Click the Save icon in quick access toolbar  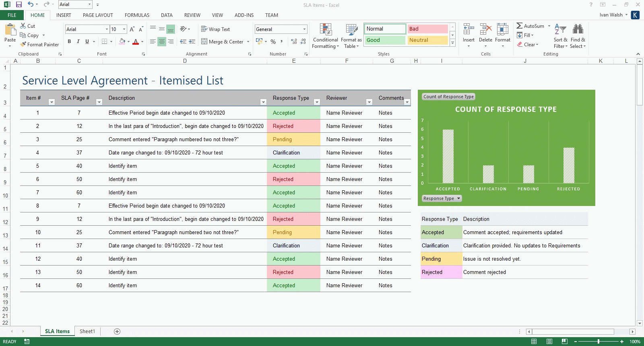(19, 5)
